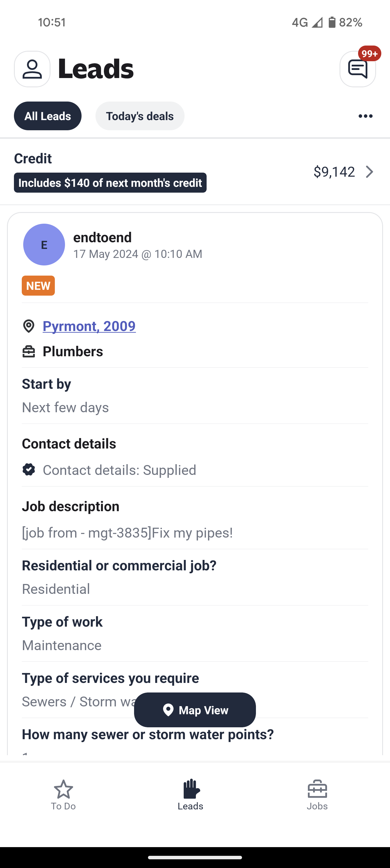Tap the next month's credit notice banner
The height and width of the screenshot is (868, 390).
click(110, 183)
